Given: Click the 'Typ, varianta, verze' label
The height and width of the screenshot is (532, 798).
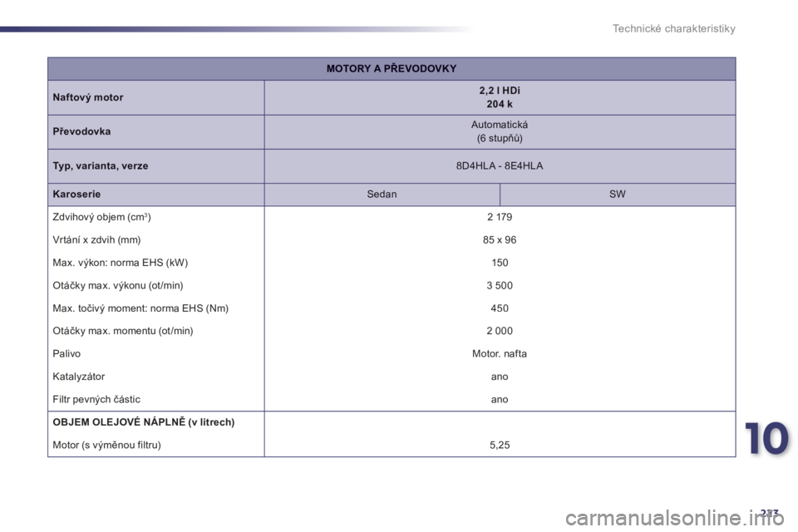Looking at the screenshot, I should coord(101,166).
